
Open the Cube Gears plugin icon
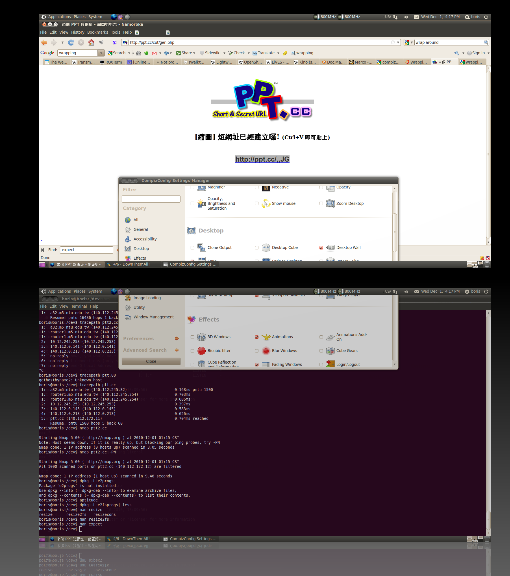pyautogui.click(x=330, y=351)
